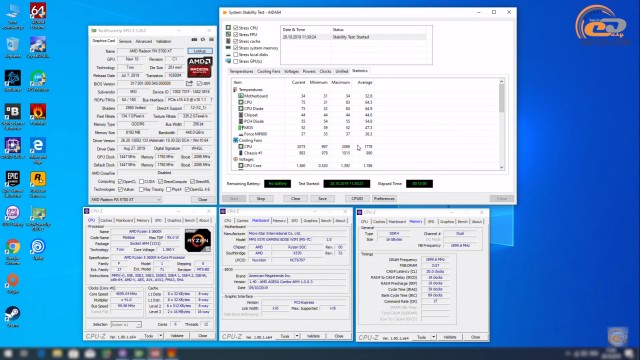Viewport: 640px width, 360px height.
Task: Switch to the Clocks tab in AIDA64
Action: [x=325, y=71]
